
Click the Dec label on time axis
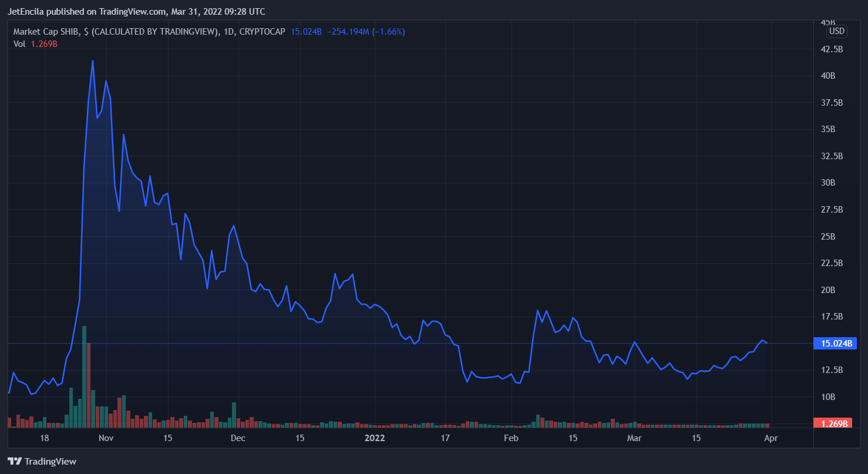coord(237,438)
